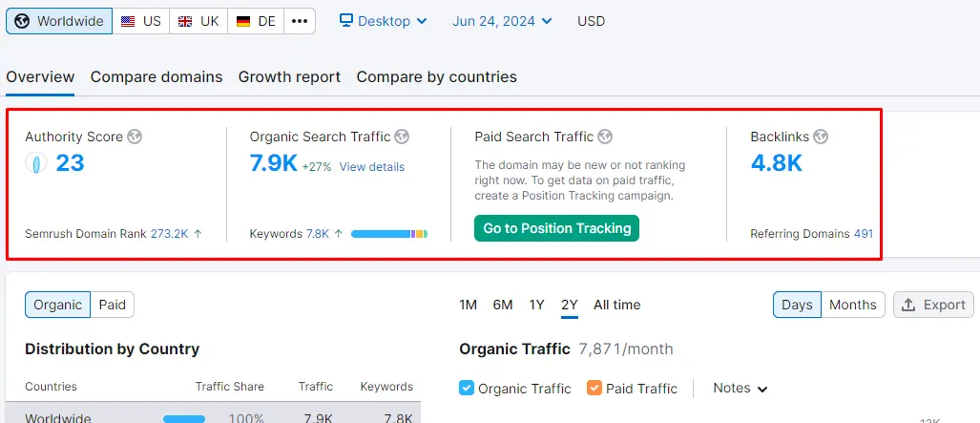Open more countries ellipsis menu
Viewport: 980px width, 423px height.
300,21
